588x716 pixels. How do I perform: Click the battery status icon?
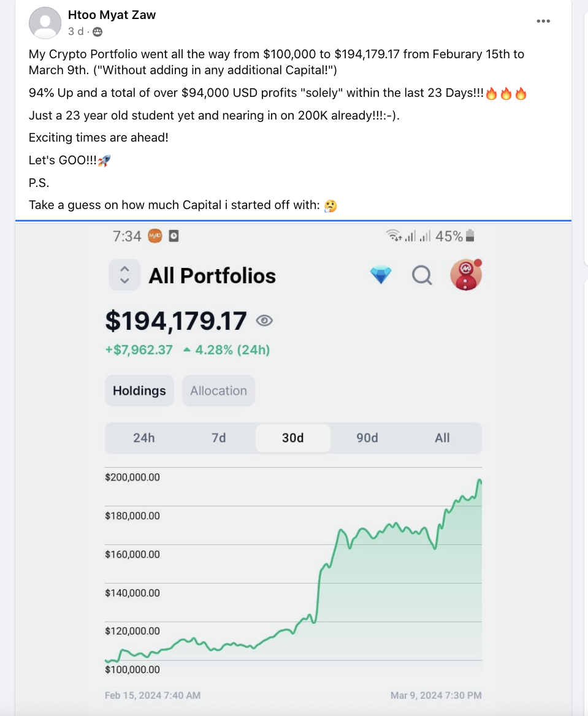(x=470, y=236)
